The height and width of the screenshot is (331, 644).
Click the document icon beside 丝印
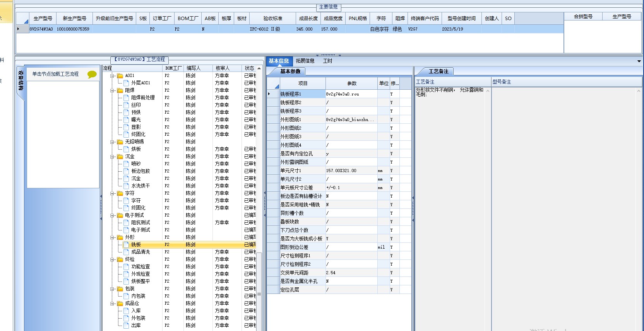pos(126,105)
